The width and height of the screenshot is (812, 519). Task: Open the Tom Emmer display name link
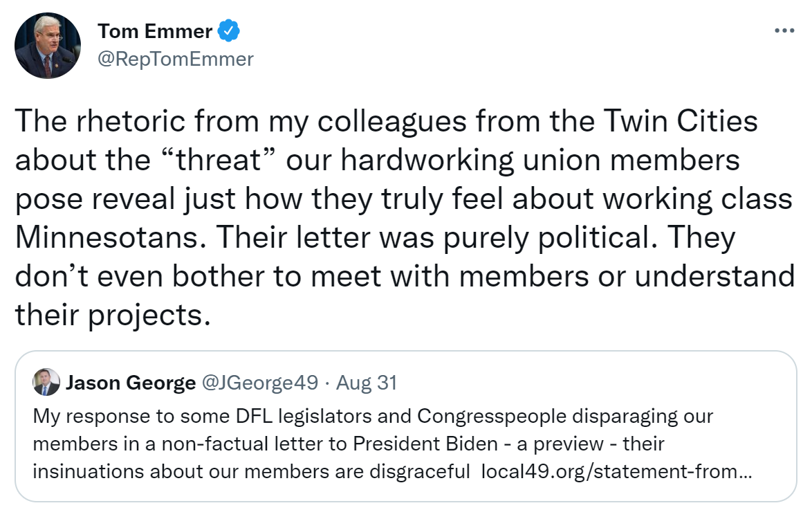pos(155,31)
